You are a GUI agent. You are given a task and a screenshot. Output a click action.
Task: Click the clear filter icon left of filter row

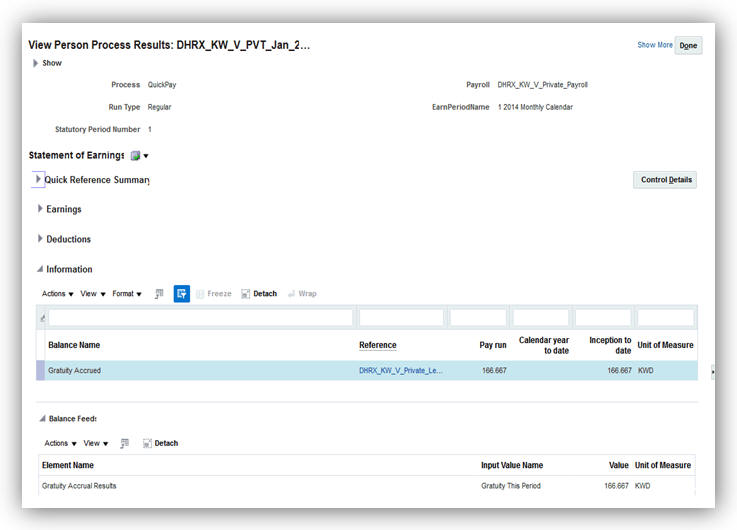[42, 318]
